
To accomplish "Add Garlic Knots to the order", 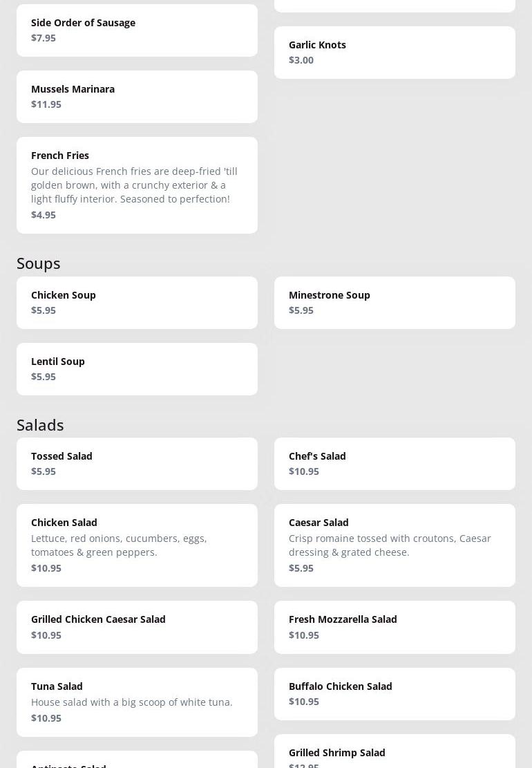I will pos(395,53).
